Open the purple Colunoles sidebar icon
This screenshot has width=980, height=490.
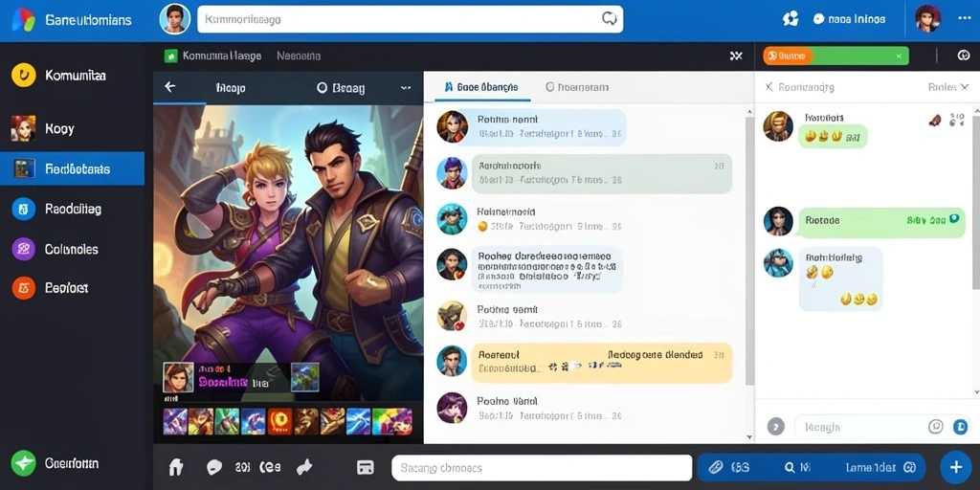coord(23,249)
